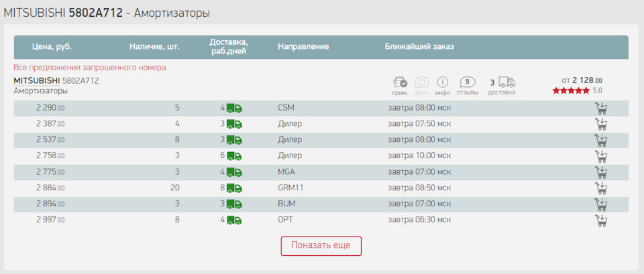This screenshot has height=274, width=644.
Task: Add the 2 387.00 offer to cart
Action: pos(601,125)
